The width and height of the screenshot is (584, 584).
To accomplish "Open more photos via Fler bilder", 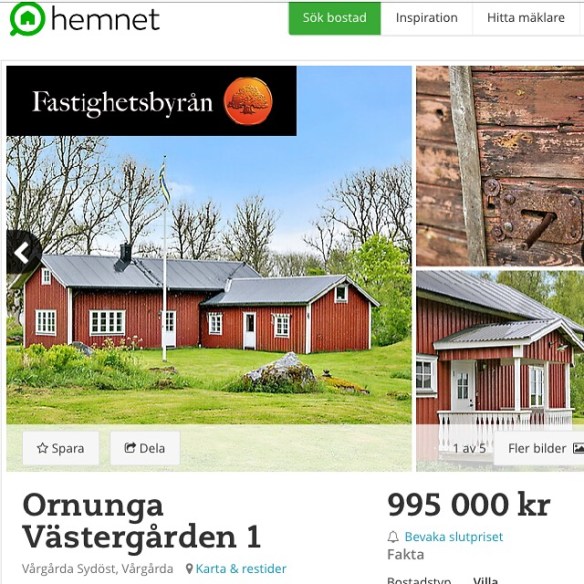I will (539, 448).
